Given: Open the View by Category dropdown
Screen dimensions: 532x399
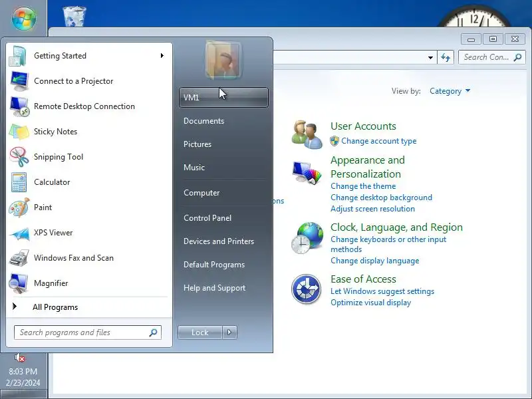Looking at the screenshot, I should point(450,91).
